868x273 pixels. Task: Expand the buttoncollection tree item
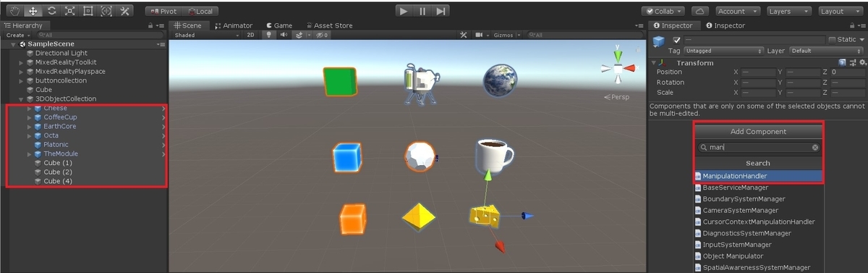pyautogui.click(x=22, y=80)
